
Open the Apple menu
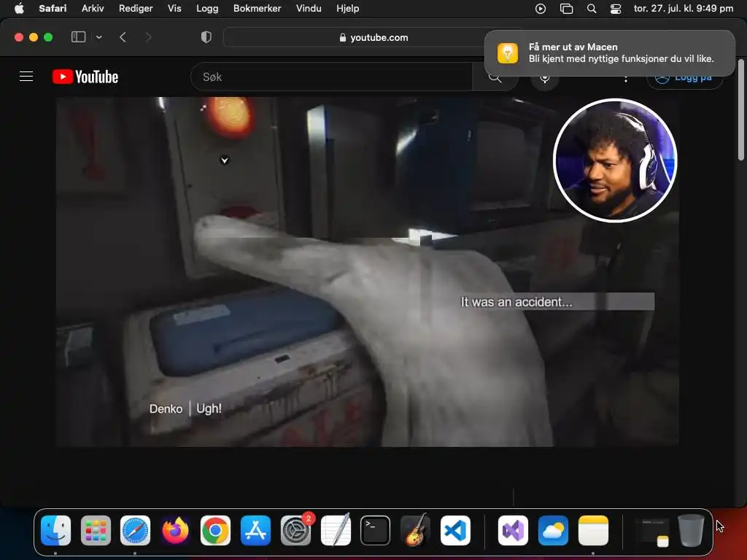point(19,9)
